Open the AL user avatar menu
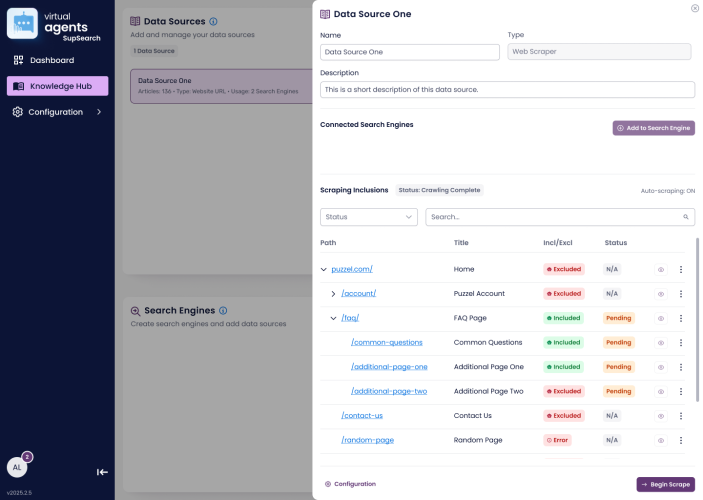 pyautogui.click(x=18, y=467)
